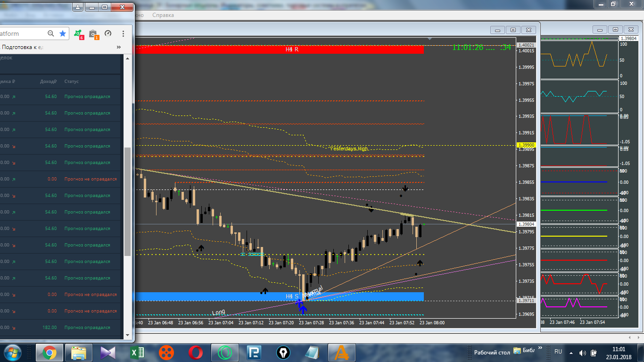This screenshot has height=362, width=644.
Task: Open the orange film reel app in the taskbar
Action: pos(166,352)
